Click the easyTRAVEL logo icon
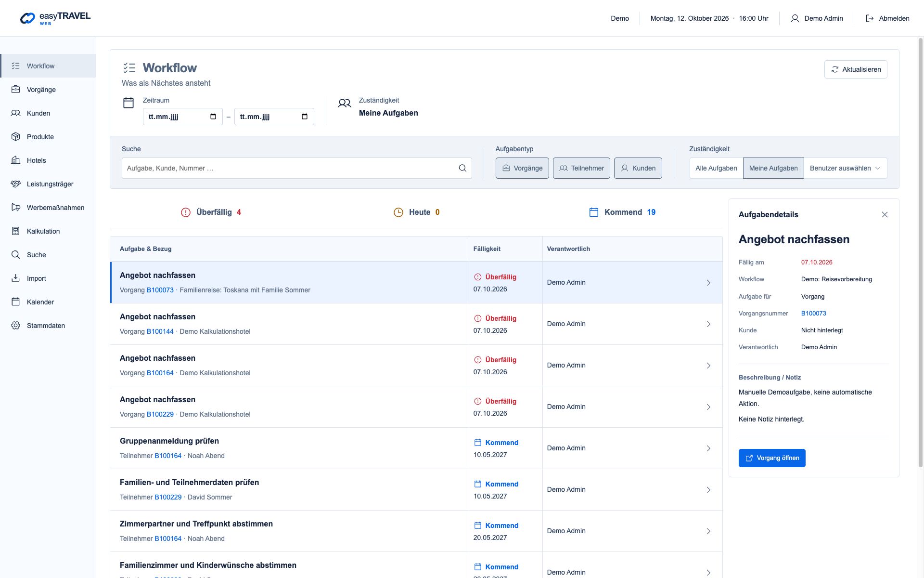Screen dimensions: 924x578 click(27, 18)
